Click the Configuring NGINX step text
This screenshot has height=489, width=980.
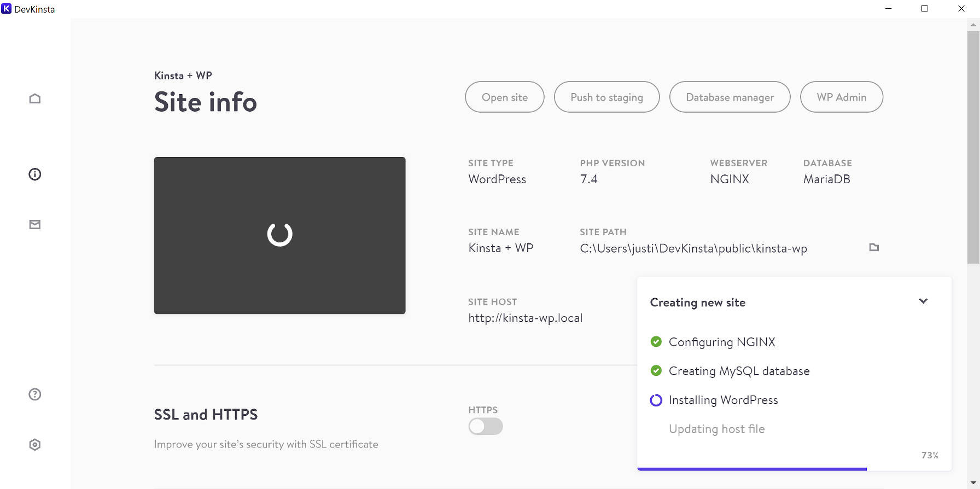coord(722,342)
